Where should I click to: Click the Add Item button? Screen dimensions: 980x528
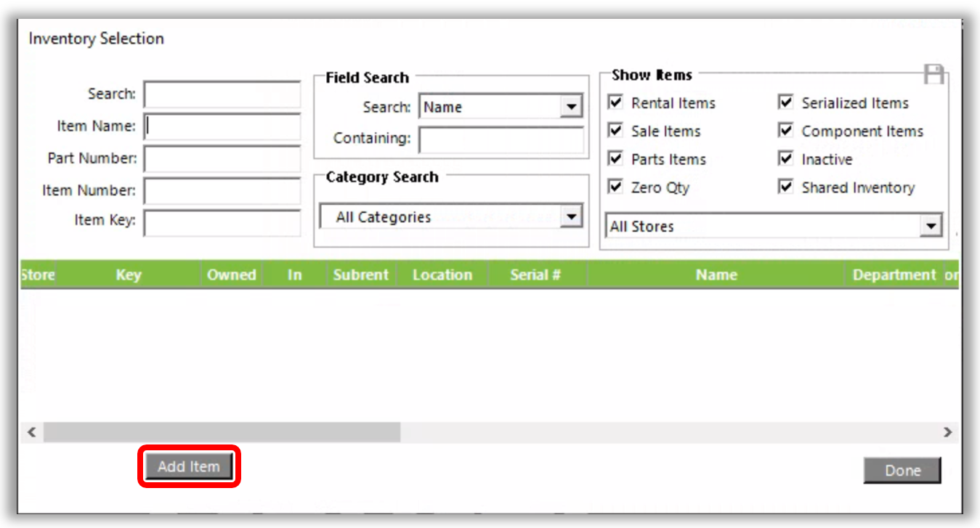click(x=189, y=467)
